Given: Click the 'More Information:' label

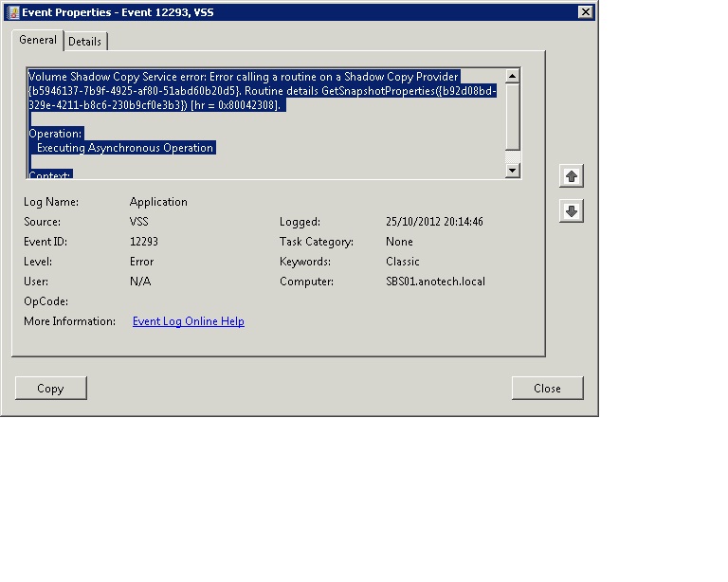Looking at the screenshot, I should click(x=69, y=321).
